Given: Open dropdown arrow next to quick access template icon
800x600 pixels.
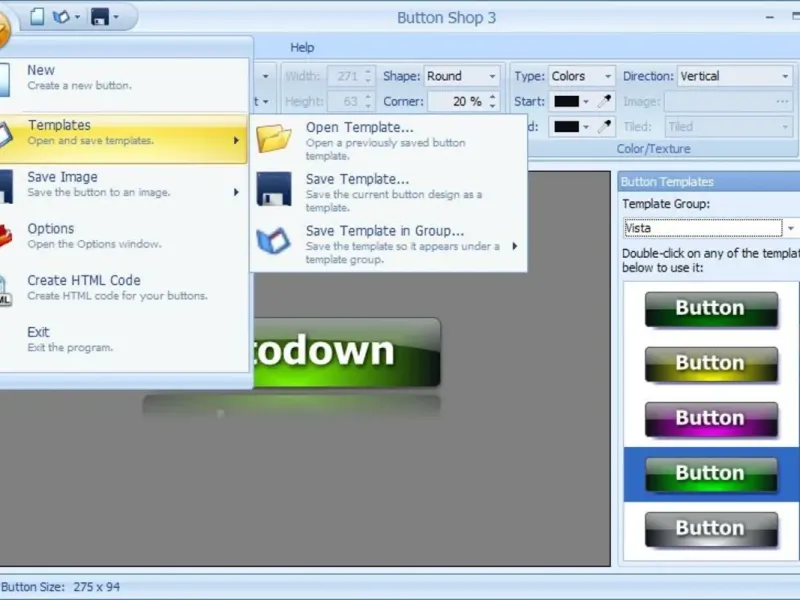Looking at the screenshot, I should (77, 17).
